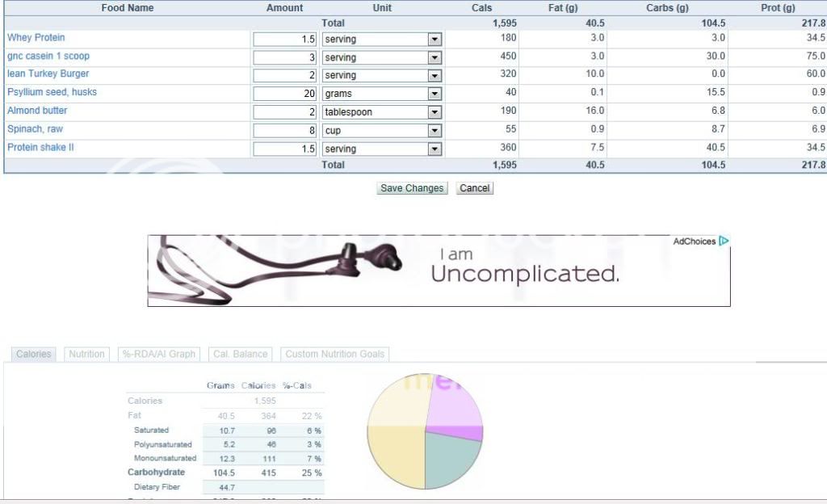Select the teal pie chart segment

tap(451, 460)
